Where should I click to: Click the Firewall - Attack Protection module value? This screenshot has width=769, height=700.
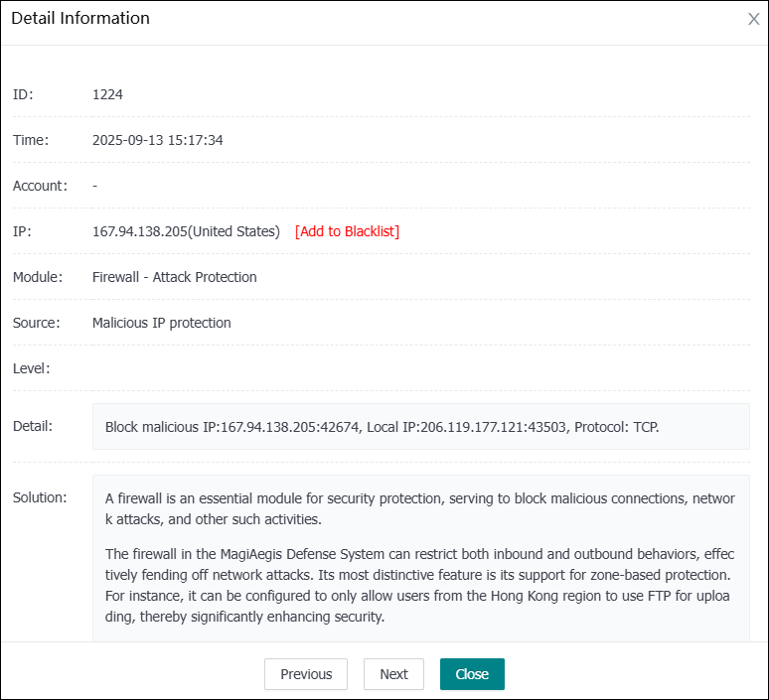click(174, 277)
